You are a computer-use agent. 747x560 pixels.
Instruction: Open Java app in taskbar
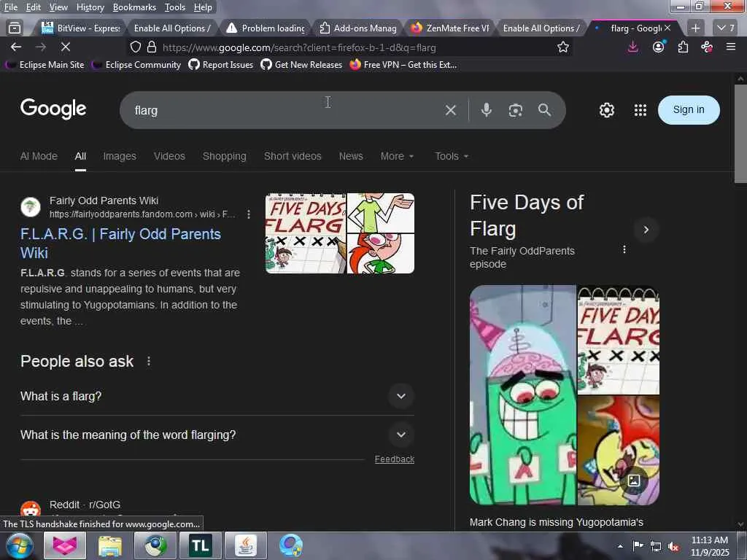(x=246, y=545)
